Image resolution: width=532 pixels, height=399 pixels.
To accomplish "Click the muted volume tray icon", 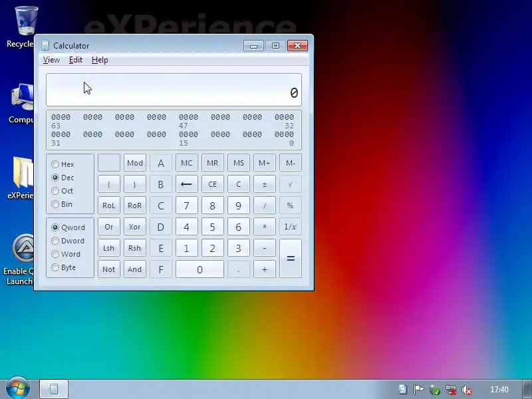I will [467, 390].
